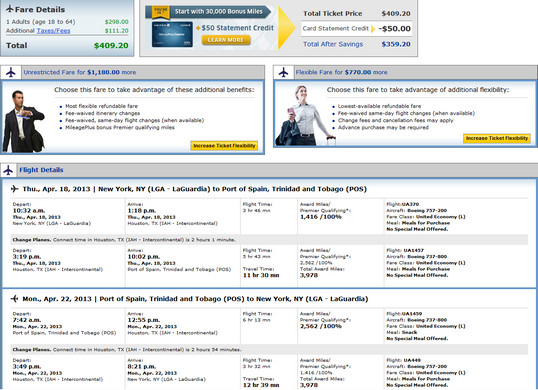Click the Fee-waived itinerary changes bullet
Screen dimensions: 538x390
pyautogui.click(x=103, y=113)
